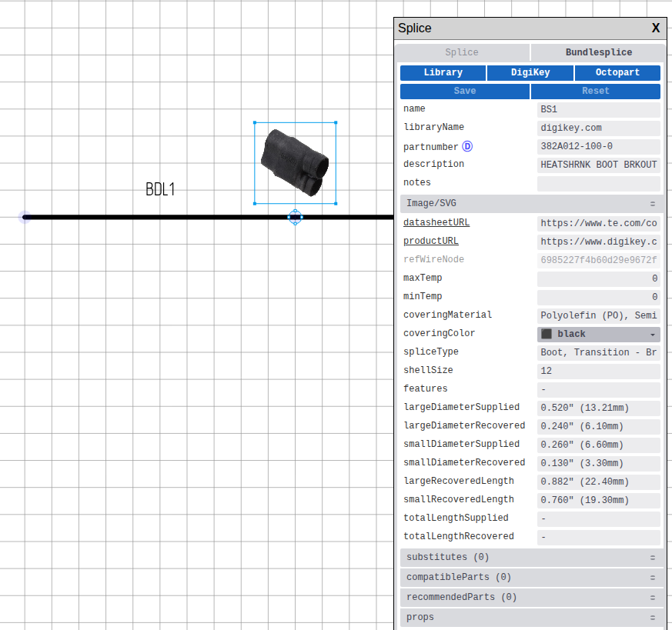
Task: Click the equals icon on the Image/SVG header
Action: tap(653, 203)
